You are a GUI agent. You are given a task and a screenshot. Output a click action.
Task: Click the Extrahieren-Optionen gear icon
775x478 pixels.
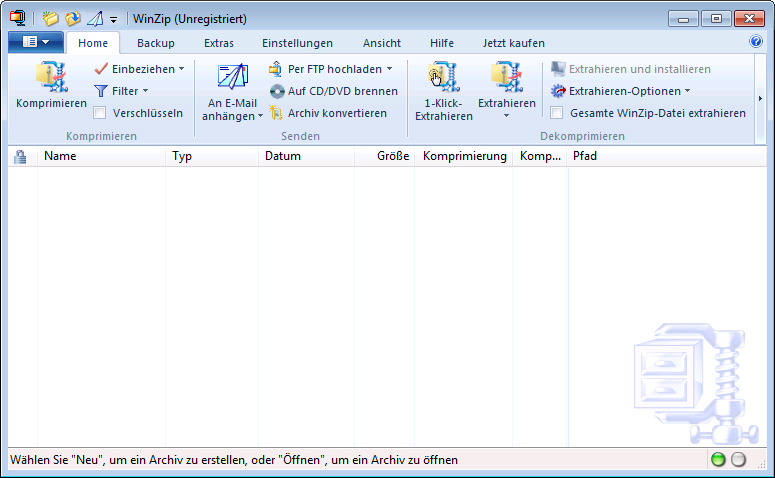click(558, 91)
